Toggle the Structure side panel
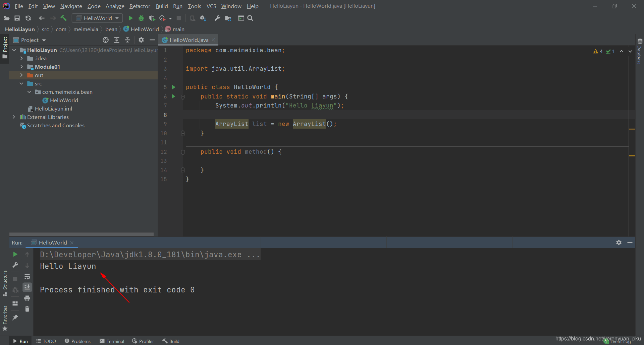Screen dimensions: 644x345 pyautogui.click(x=5, y=283)
